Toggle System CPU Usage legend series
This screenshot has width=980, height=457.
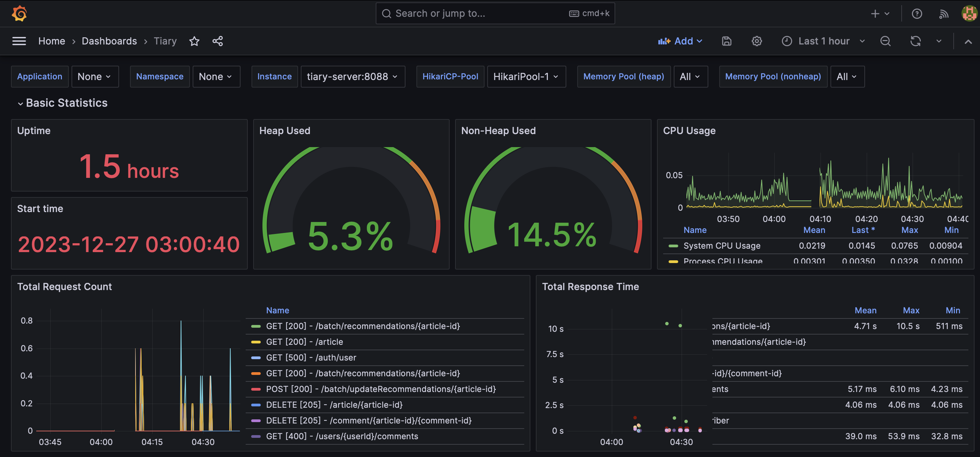click(722, 246)
